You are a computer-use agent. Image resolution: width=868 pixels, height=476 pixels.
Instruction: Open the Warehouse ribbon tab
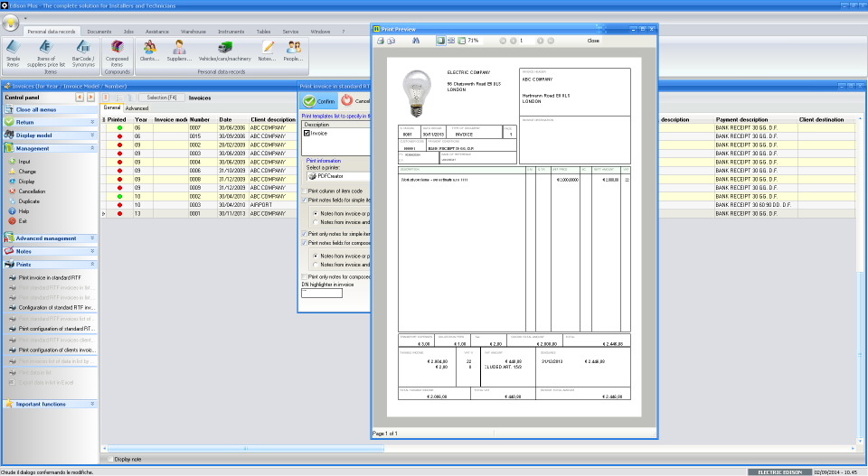click(193, 32)
